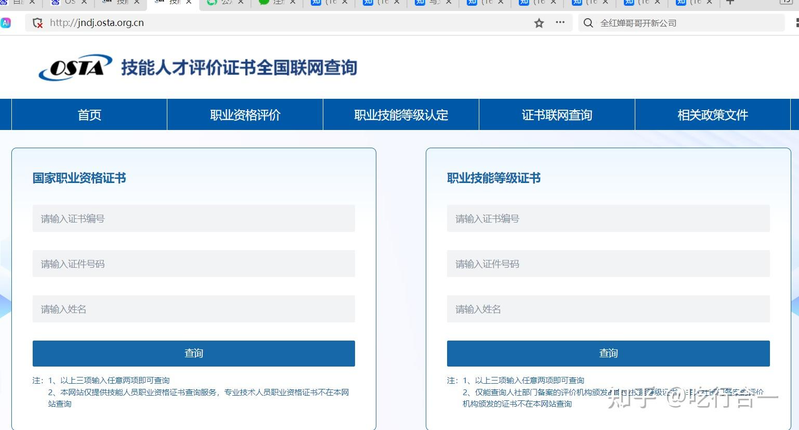This screenshot has height=430, width=799.
Task: Click the bookmark star icon
Action: 539,23
